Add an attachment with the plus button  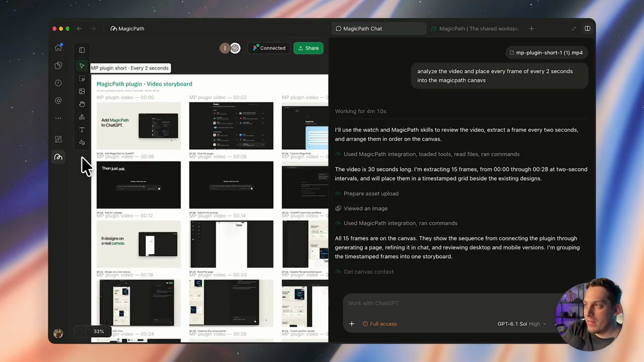click(x=352, y=324)
